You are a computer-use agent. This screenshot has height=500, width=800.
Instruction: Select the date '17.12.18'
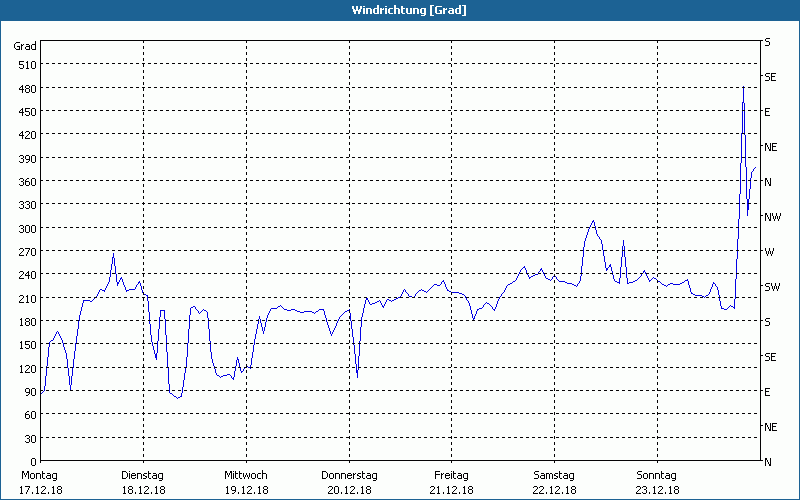click(41, 490)
